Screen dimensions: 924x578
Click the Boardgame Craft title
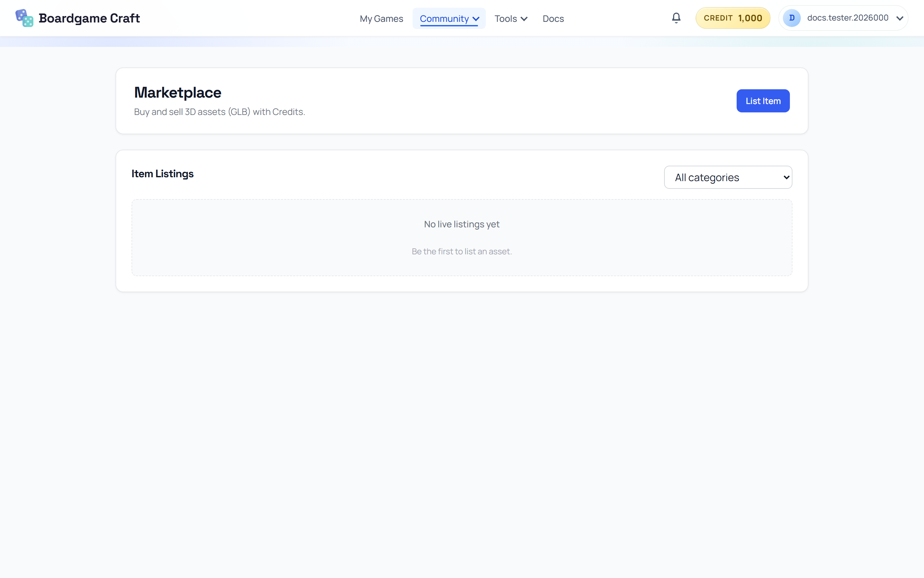tap(89, 18)
